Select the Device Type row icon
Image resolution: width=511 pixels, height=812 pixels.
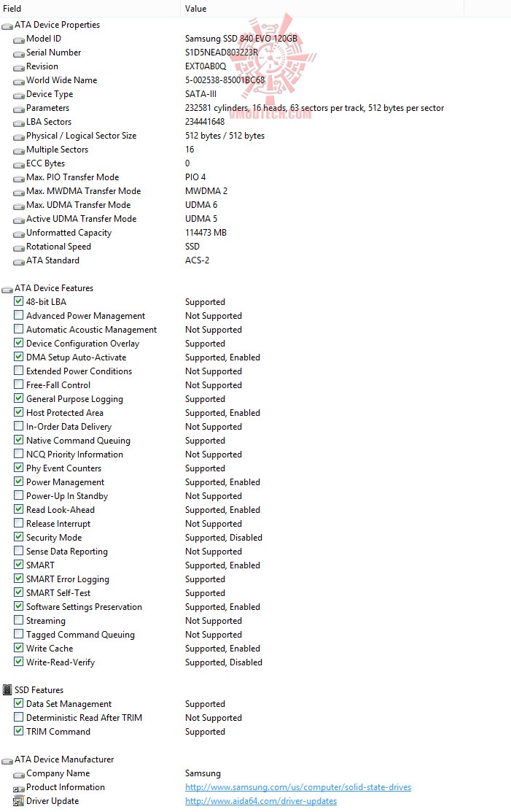pos(19,96)
